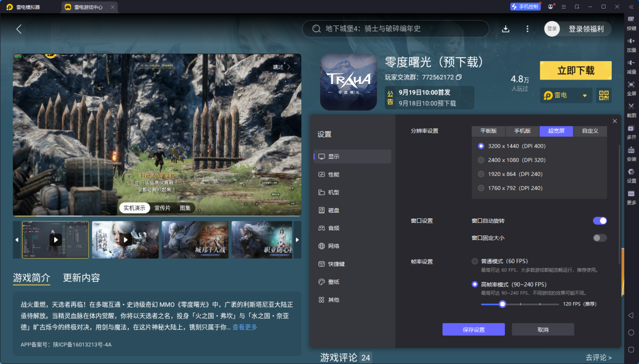
Task: Enable the 窗口固定大小 toggle
Action: click(x=600, y=238)
